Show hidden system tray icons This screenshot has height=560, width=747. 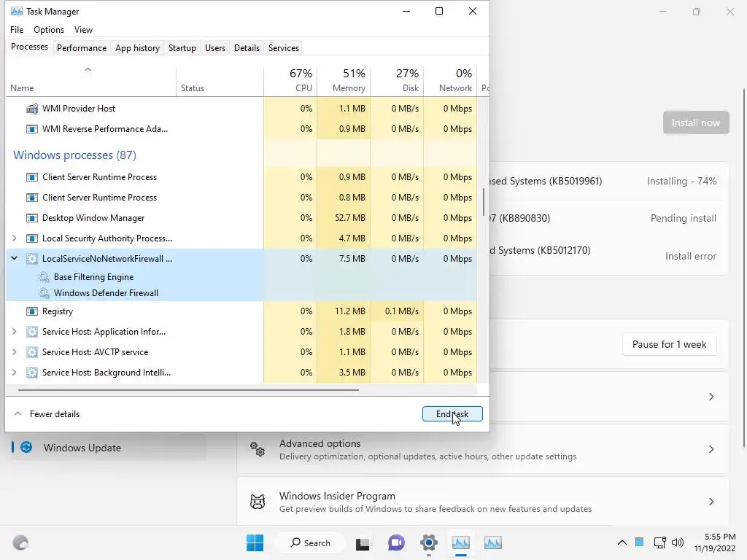coord(622,542)
